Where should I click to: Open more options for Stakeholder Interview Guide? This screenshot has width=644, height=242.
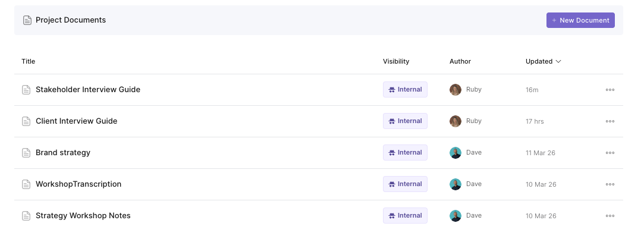point(610,90)
